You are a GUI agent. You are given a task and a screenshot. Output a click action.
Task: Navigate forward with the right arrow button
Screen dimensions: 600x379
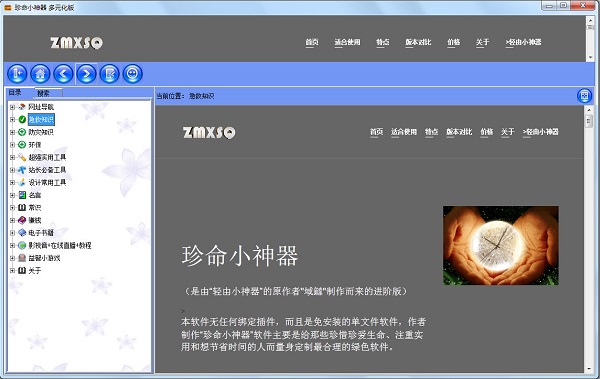86,74
